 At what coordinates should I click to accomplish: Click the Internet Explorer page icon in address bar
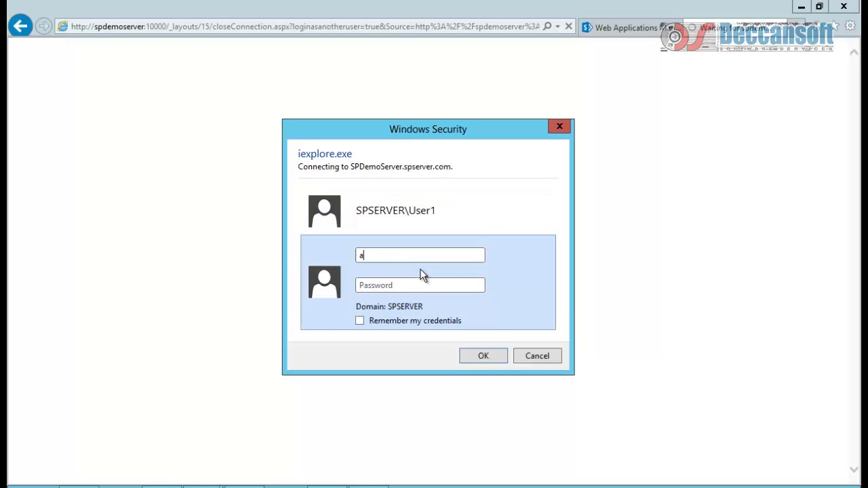point(63,26)
